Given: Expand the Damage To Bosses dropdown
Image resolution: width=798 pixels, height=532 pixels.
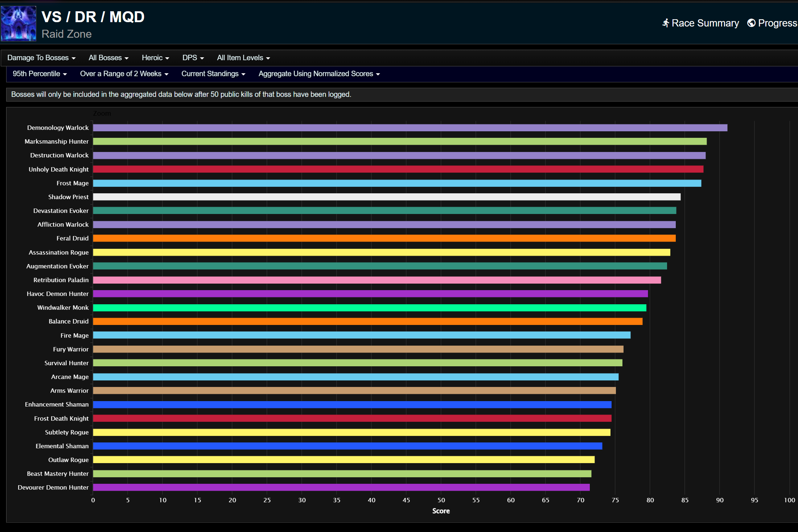Looking at the screenshot, I should click(x=41, y=58).
